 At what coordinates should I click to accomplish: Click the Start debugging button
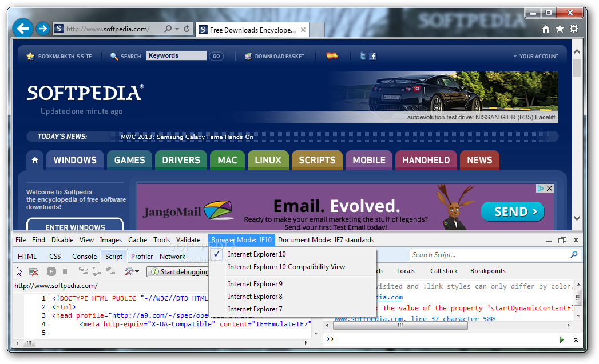[x=178, y=271]
